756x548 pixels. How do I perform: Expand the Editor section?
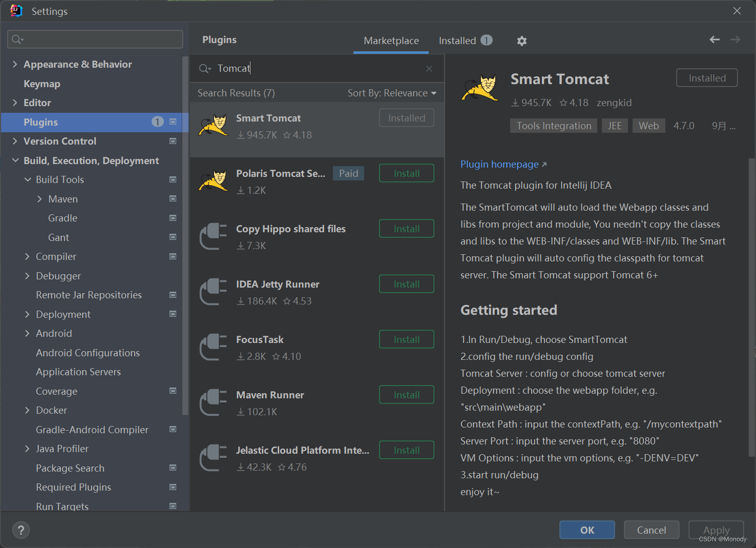pos(15,103)
